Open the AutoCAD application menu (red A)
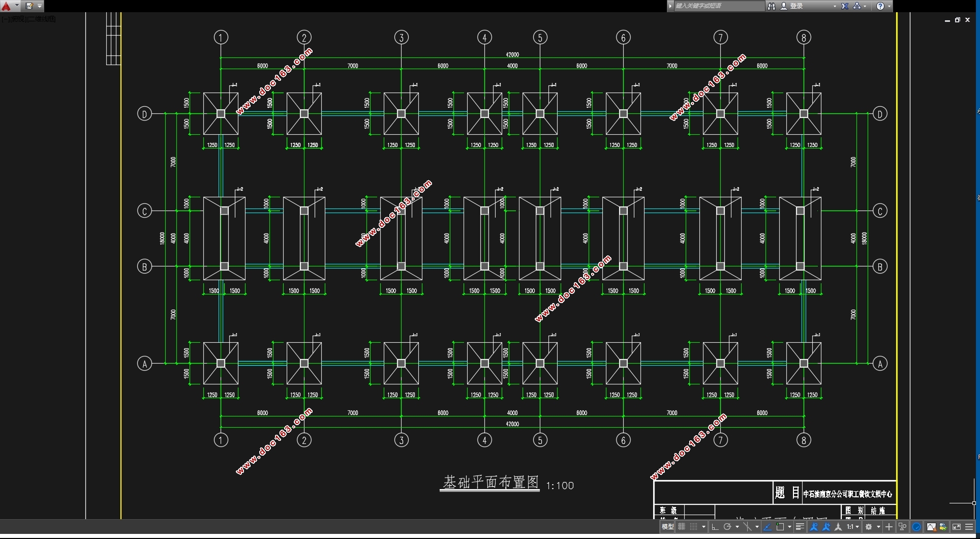Screen dimensions: 980x539 click(6, 6)
